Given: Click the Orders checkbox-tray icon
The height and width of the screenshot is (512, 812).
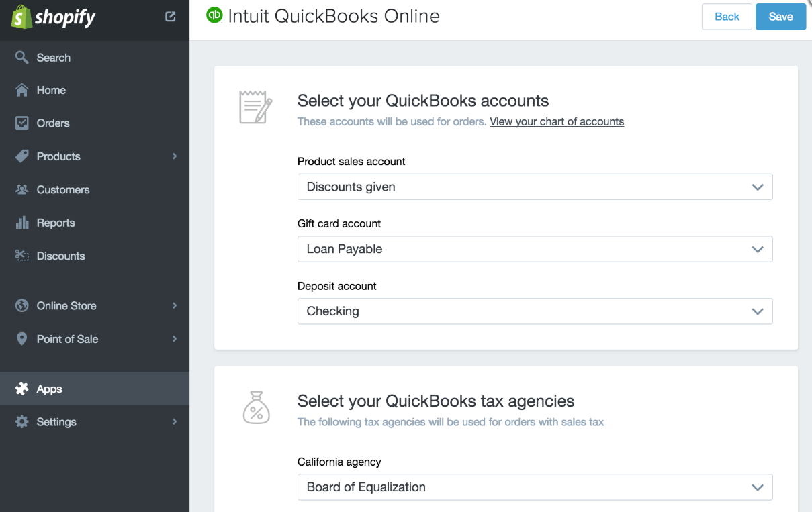Looking at the screenshot, I should [22, 123].
